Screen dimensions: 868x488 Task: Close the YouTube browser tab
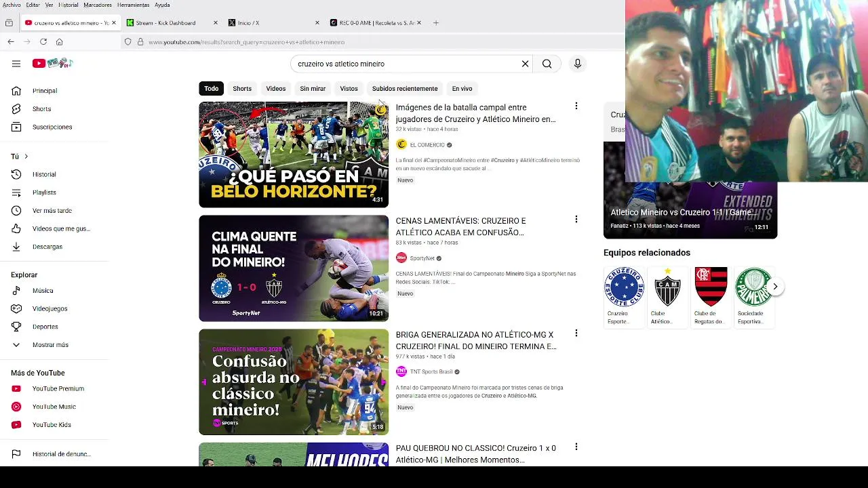pyautogui.click(x=114, y=23)
